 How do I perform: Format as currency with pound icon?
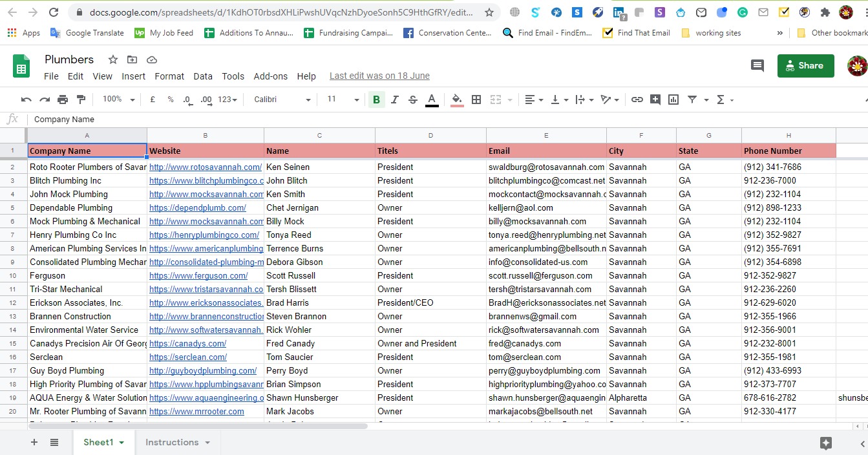click(153, 100)
